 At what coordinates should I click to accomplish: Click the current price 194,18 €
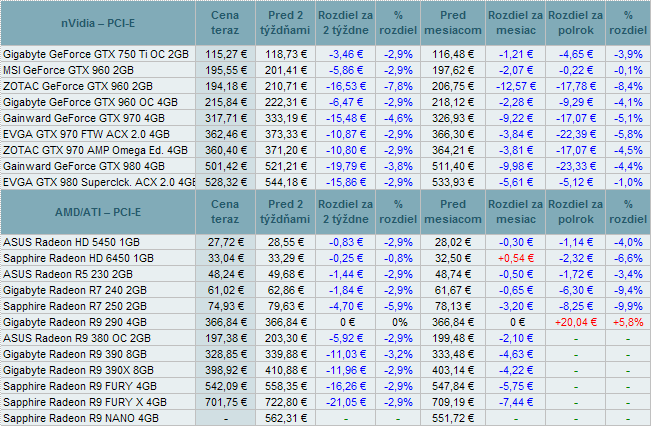225,86
